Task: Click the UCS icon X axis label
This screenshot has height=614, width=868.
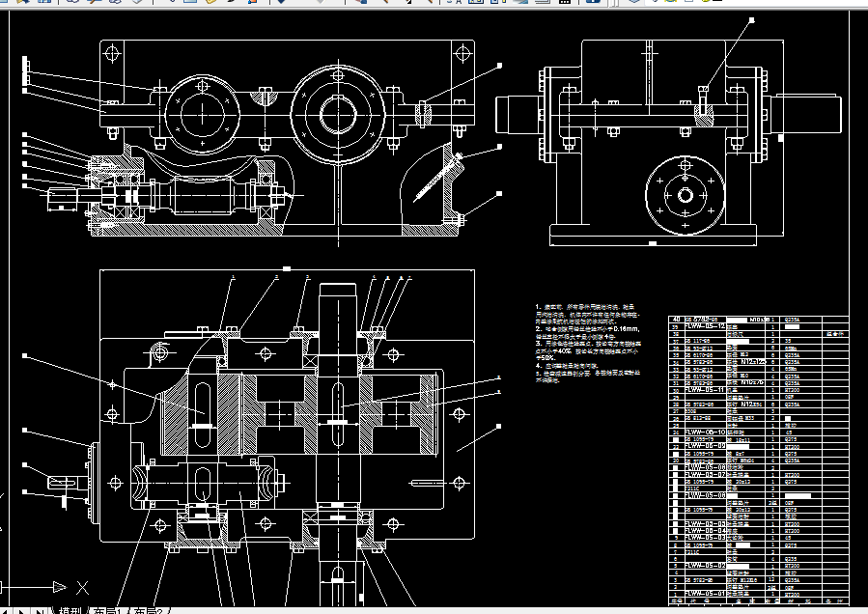Action: coord(82,587)
